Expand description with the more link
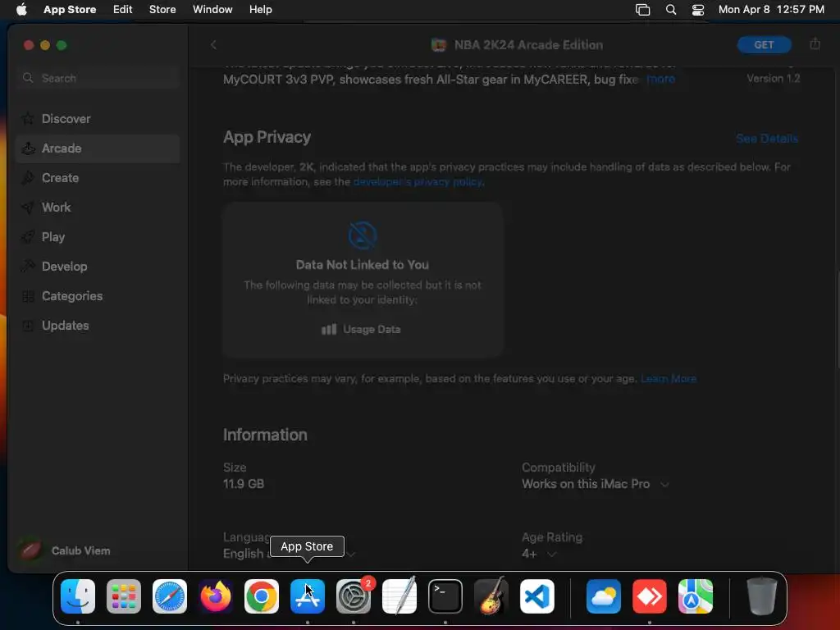Image resolution: width=840 pixels, height=630 pixels. click(x=660, y=80)
